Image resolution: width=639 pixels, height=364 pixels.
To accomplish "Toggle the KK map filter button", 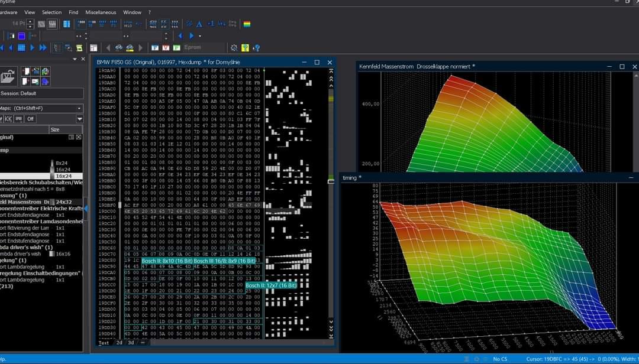I will click(x=8, y=119).
